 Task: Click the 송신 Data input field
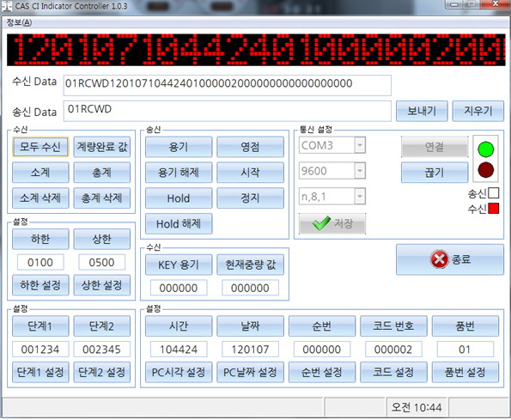pyautogui.click(x=227, y=111)
